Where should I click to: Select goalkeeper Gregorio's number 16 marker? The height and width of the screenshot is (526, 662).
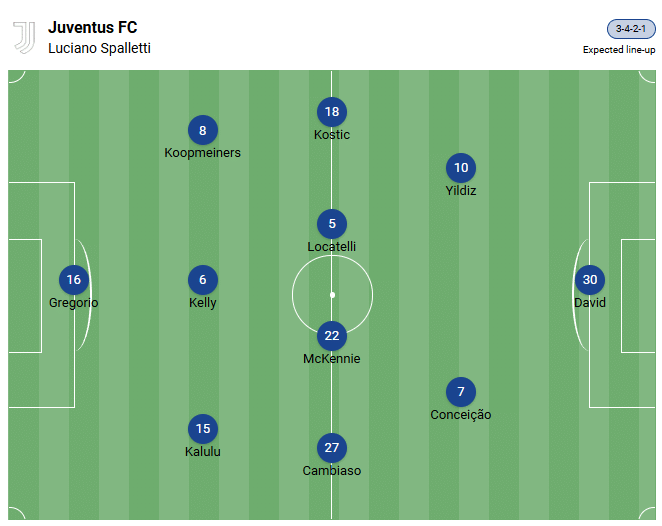(74, 280)
